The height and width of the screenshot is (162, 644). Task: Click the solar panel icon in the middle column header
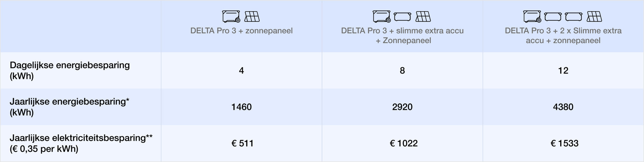pos(423,16)
